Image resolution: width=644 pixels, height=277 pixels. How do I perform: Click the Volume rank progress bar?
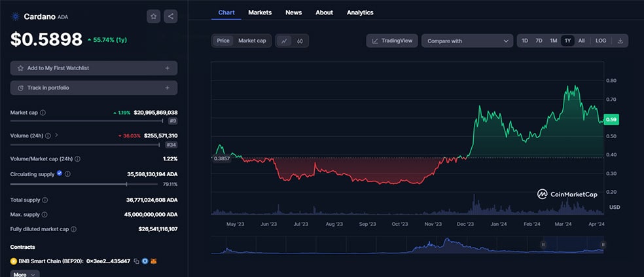point(85,144)
